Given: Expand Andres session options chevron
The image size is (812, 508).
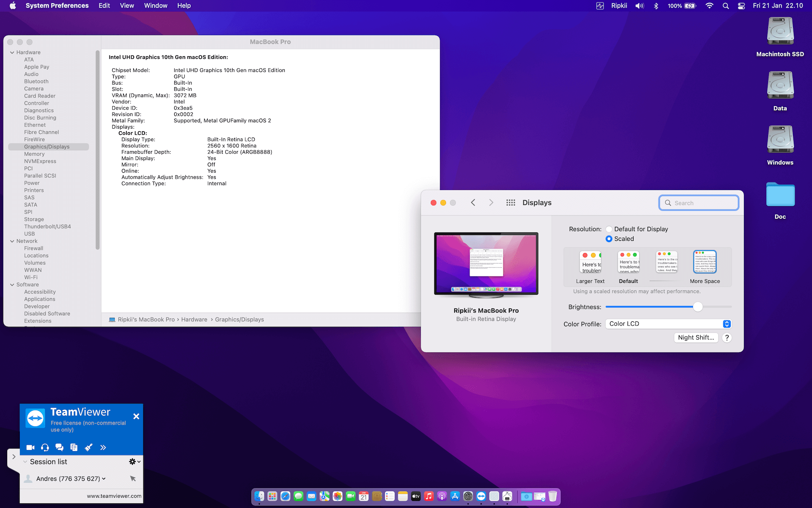Looking at the screenshot, I should (x=104, y=479).
